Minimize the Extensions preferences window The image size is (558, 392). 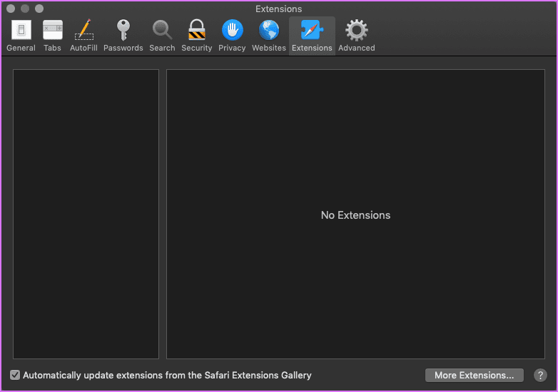(25, 9)
